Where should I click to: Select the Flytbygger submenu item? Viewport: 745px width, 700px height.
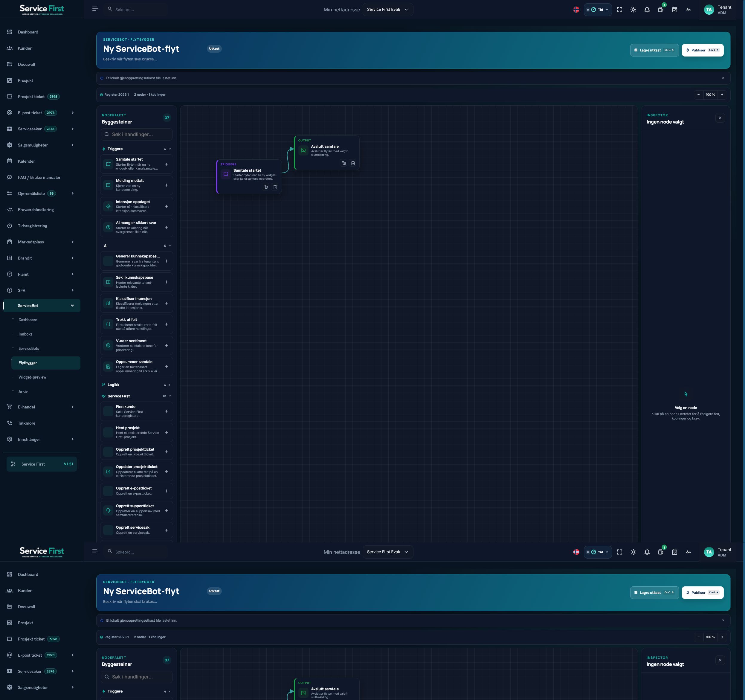(46, 363)
